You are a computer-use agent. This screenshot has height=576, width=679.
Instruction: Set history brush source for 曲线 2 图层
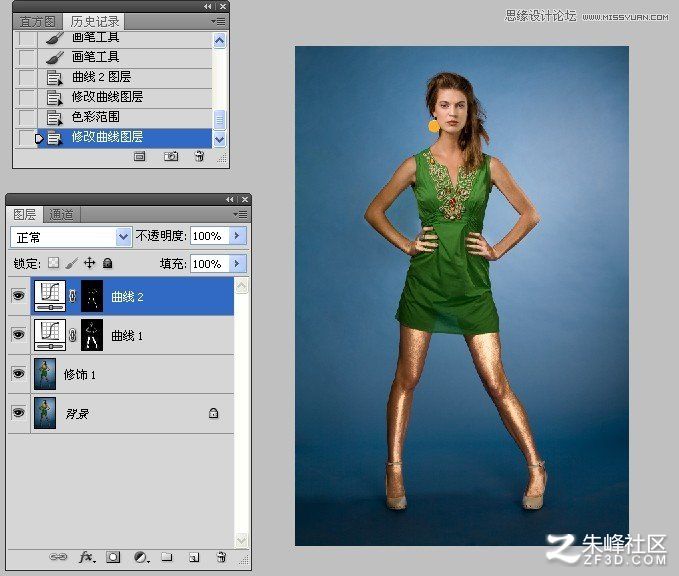click(26, 78)
